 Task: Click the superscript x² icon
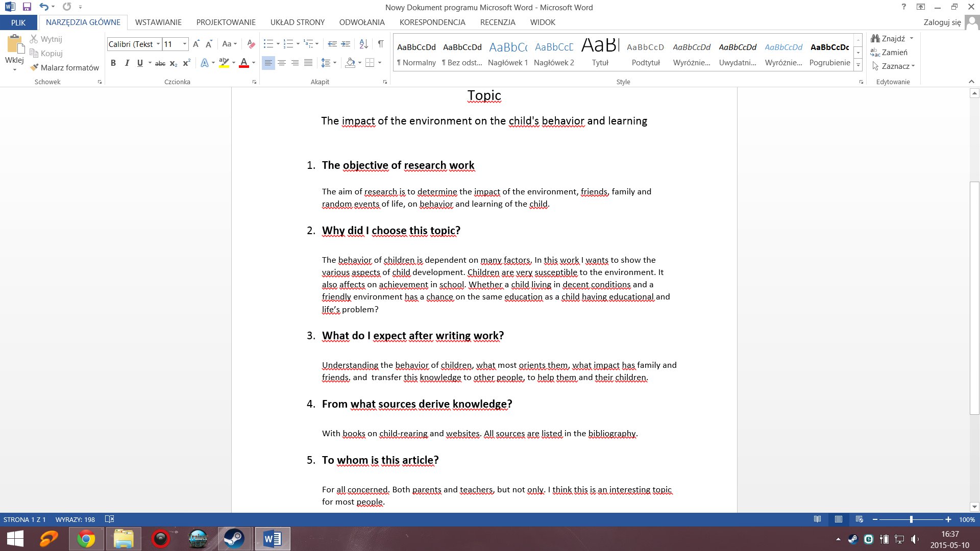tap(186, 63)
